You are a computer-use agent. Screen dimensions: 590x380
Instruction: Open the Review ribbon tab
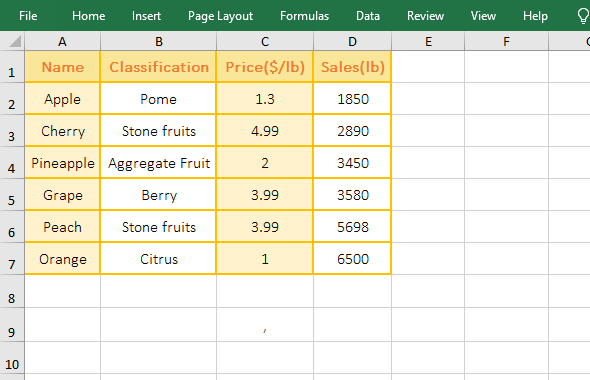pos(425,16)
